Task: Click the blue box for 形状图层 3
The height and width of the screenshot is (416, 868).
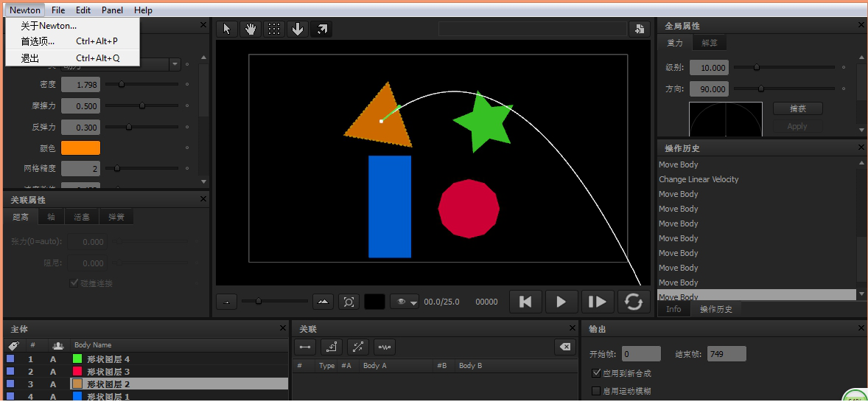Action: (x=10, y=372)
